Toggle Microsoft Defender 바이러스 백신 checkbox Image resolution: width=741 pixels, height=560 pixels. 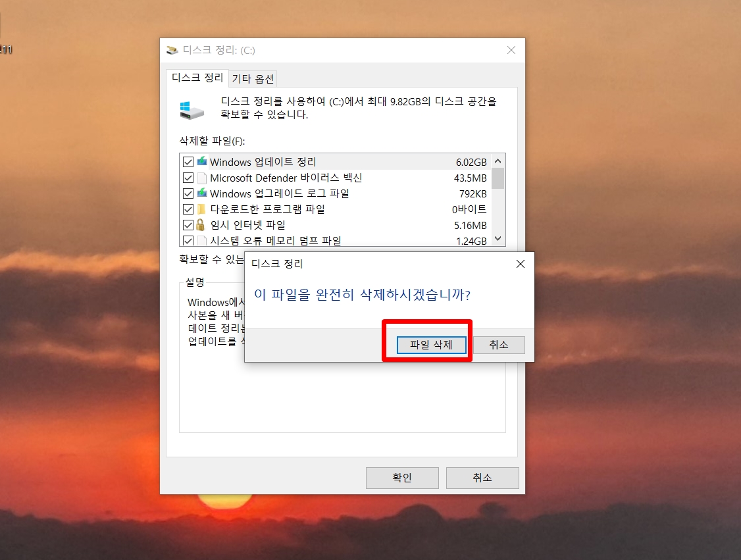click(188, 178)
